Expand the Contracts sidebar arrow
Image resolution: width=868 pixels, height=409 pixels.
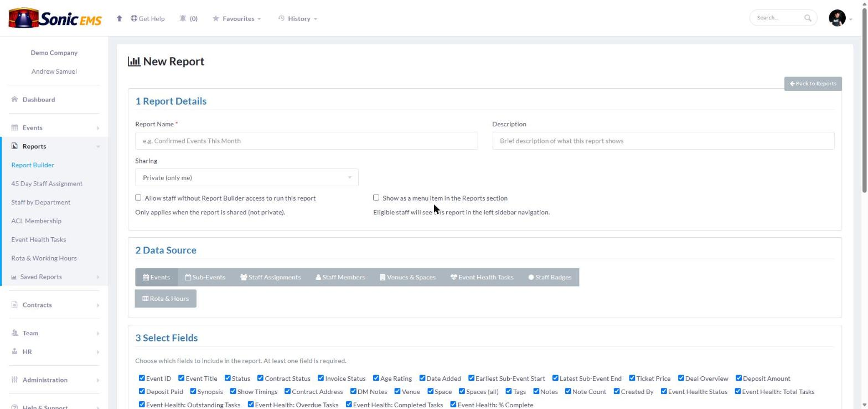click(x=98, y=305)
